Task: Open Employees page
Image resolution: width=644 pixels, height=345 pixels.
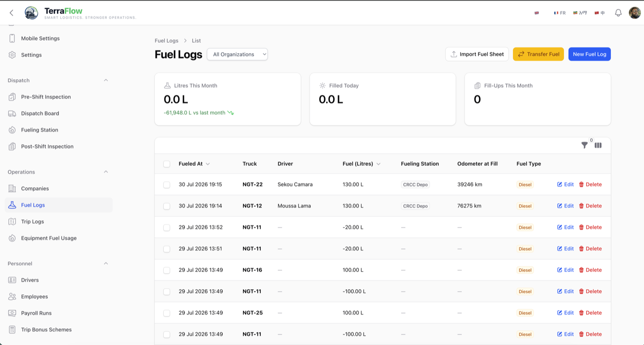Action: point(58,297)
